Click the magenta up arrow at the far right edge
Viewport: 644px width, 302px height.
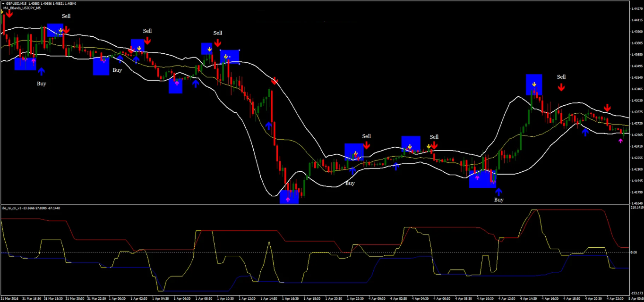[x=621, y=140]
